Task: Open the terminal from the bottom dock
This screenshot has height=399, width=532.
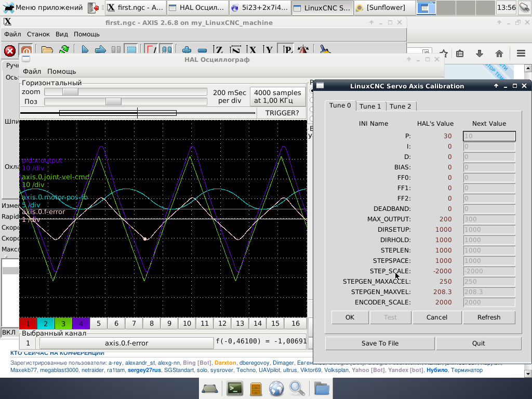Action: (235, 388)
